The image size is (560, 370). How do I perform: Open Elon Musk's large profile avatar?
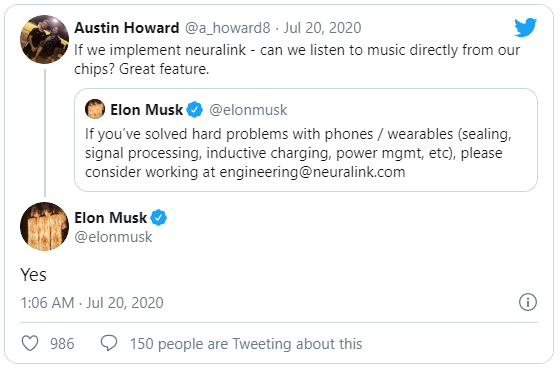point(44,226)
